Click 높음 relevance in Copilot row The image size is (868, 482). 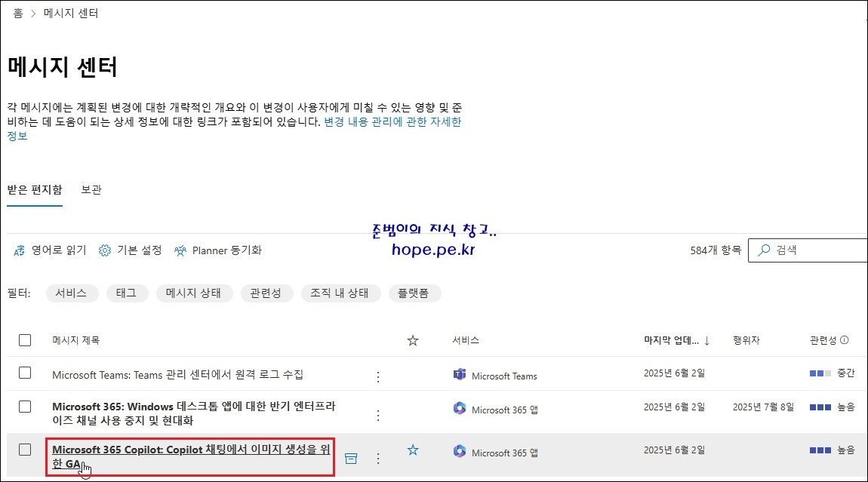click(832, 450)
